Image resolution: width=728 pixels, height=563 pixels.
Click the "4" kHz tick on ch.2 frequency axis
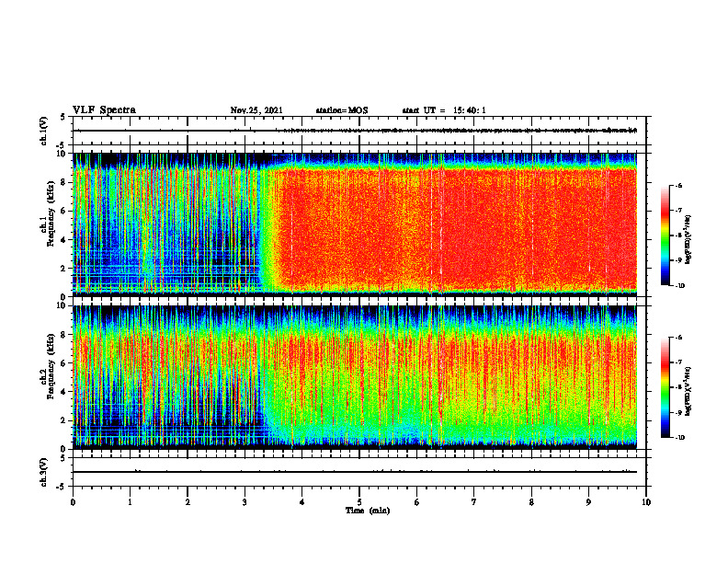(64, 392)
